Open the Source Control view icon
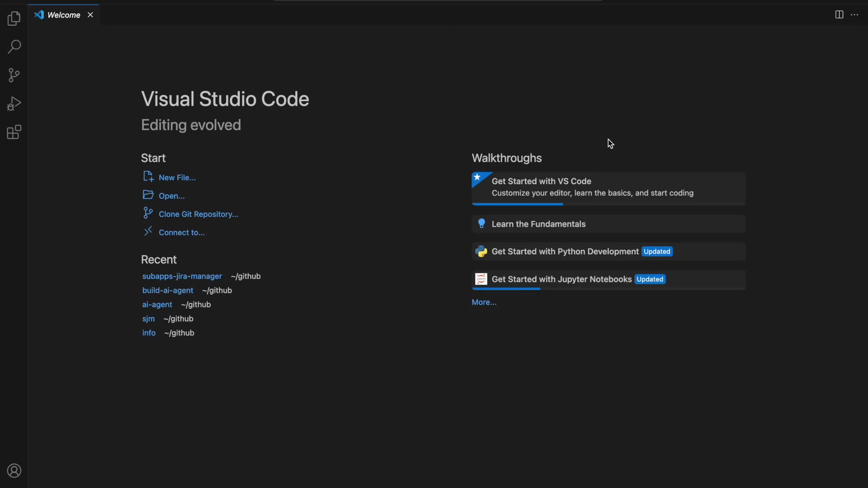 (14, 75)
